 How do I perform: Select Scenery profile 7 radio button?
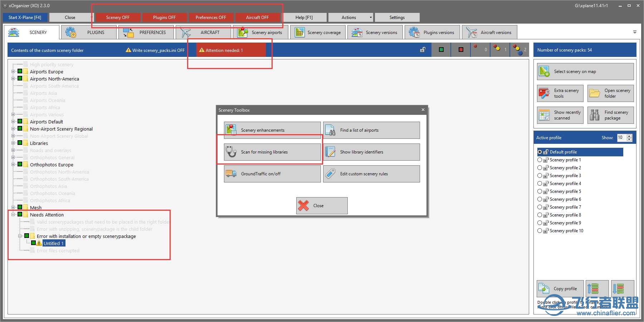[540, 207]
